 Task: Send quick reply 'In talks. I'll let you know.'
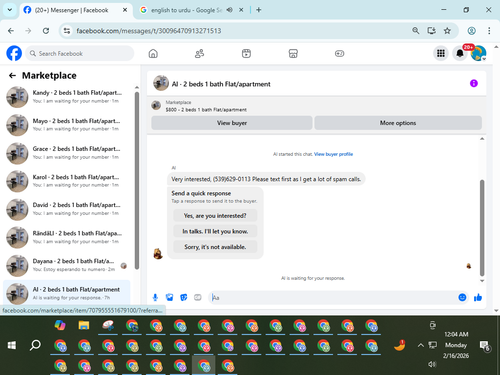pos(215,231)
